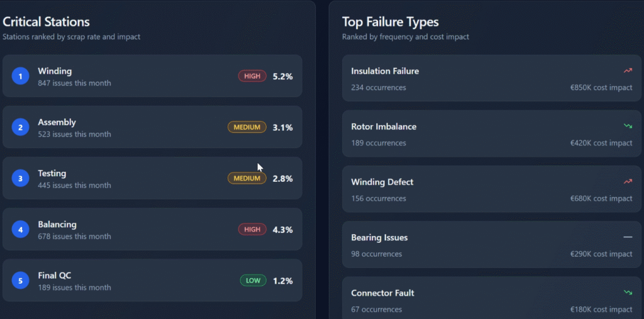Select the Insulation Failure card
644x319 pixels.
[491, 79]
